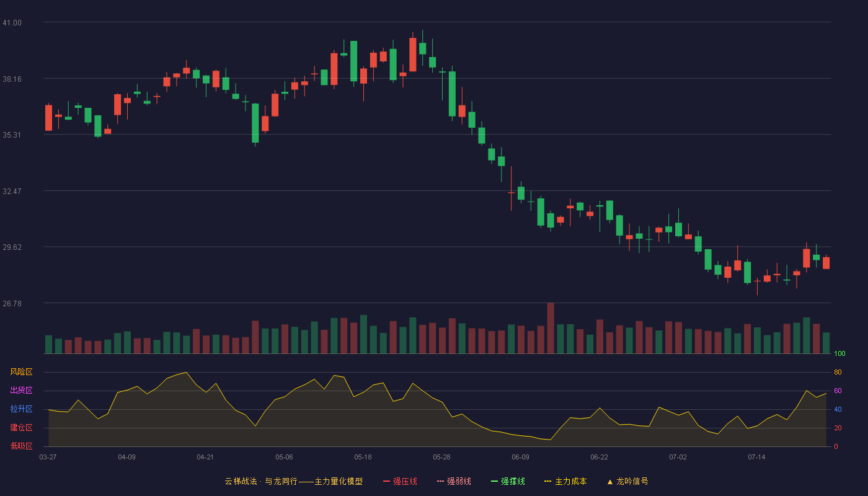Image resolution: width=868 pixels, height=496 pixels.
Task: Click the magenta 60 indicator scale value
Action: click(x=838, y=391)
